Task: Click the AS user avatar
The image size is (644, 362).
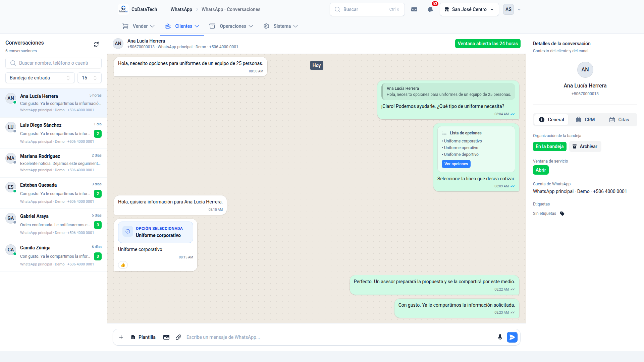Action: pos(508,9)
